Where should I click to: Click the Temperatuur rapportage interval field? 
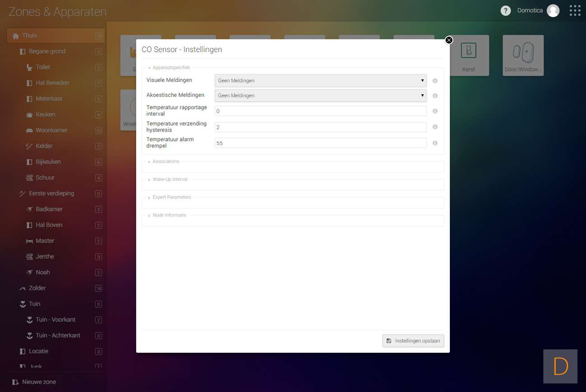(320, 111)
